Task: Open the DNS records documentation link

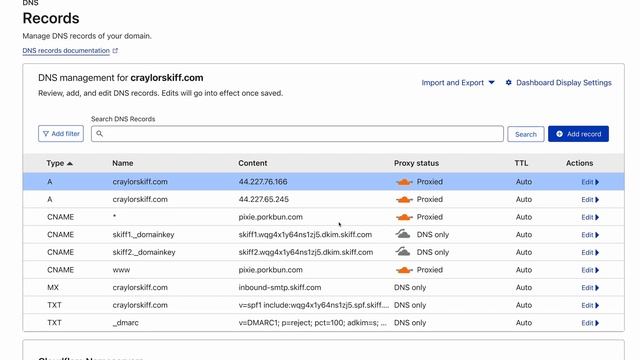Action: click(66, 51)
